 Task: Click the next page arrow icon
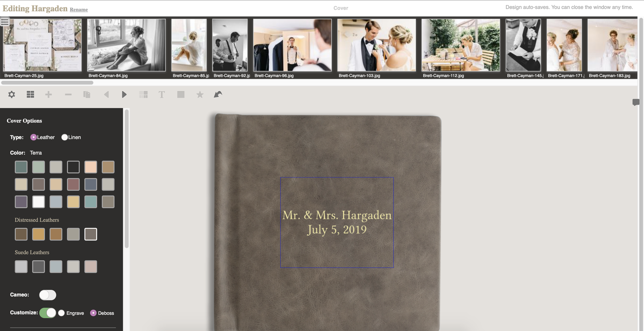pos(124,94)
